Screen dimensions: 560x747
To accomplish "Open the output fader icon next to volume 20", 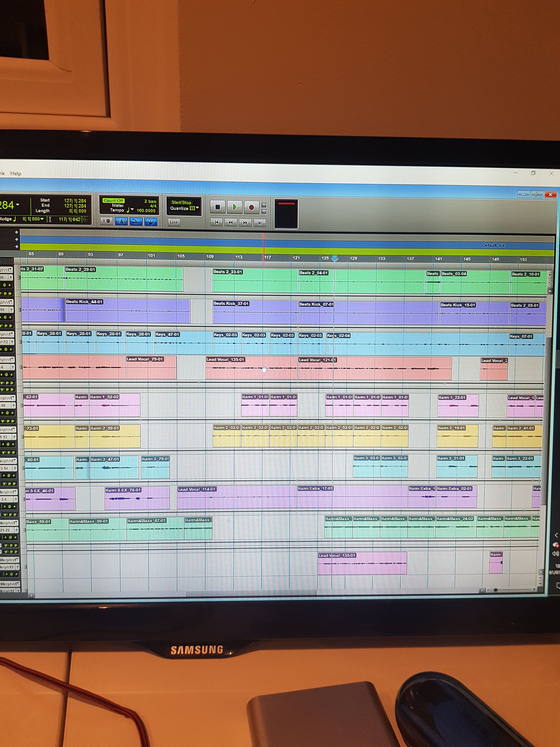I will point(11,277).
